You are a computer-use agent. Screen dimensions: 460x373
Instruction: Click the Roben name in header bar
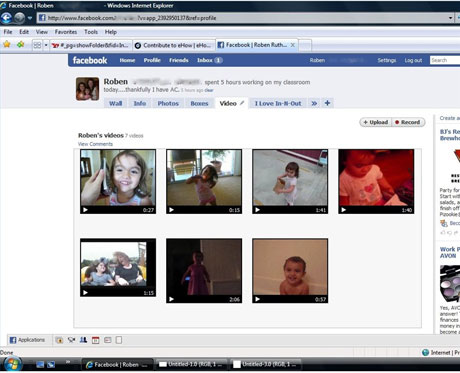pyautogui.click(x=317, y=60)
